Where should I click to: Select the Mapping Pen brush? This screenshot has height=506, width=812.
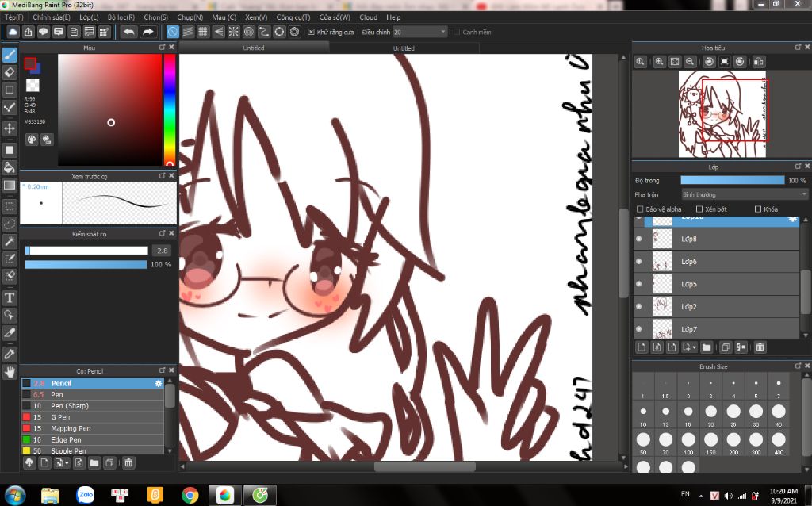tap(93, 428)
